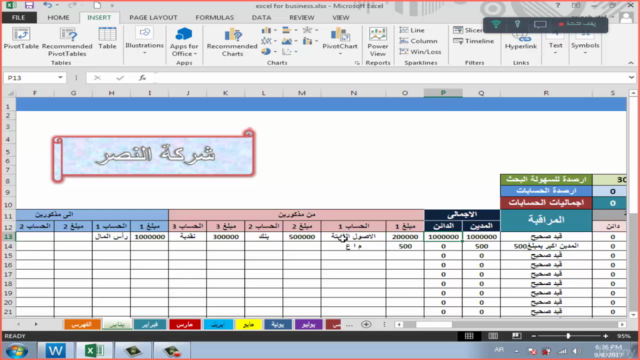The image size is (640, 360).
Task: Click the Insert Function fx button
Action: click(x=142, y=78)
